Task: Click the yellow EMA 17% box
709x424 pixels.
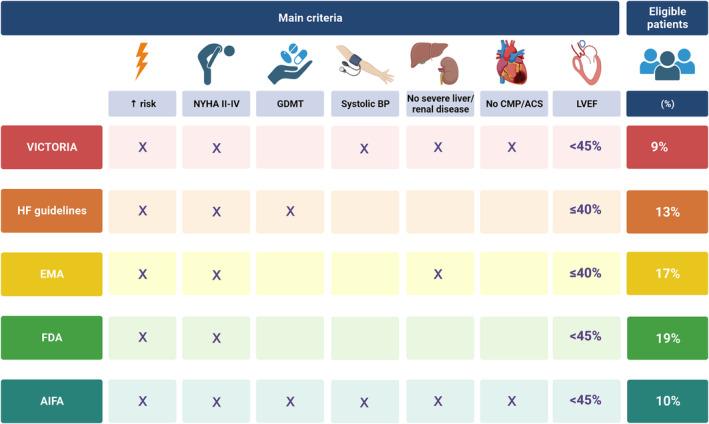Action: [667, 273]
